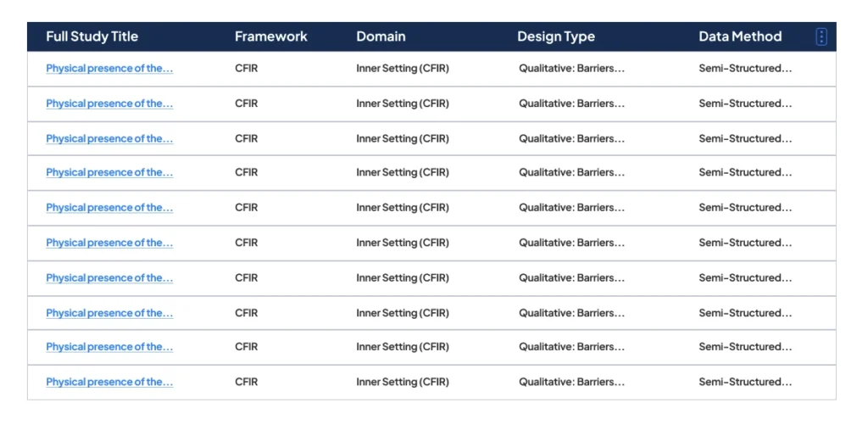868x425 pixels.
Task: Open the second row's study title link
Action: click(109, 103)
